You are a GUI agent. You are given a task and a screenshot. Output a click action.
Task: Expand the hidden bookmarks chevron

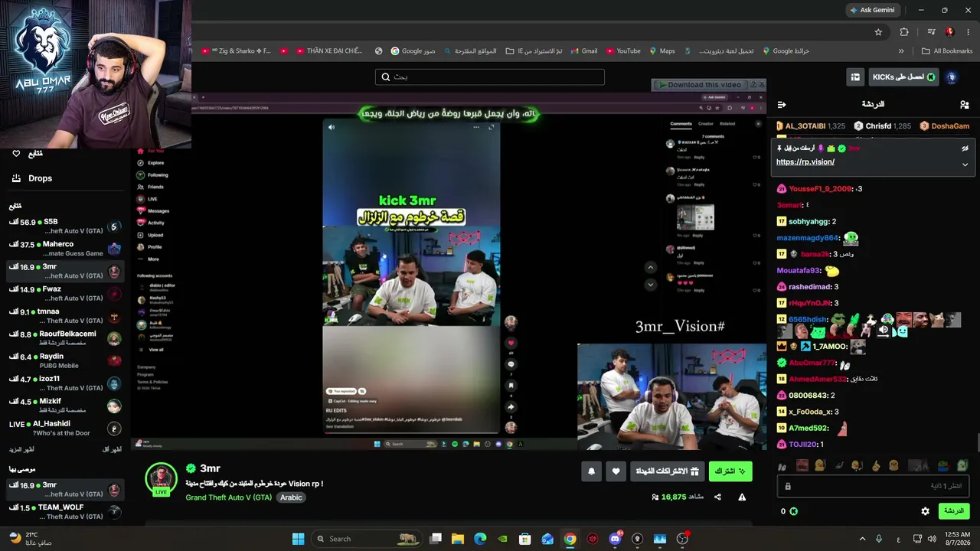tap(901, 51)
